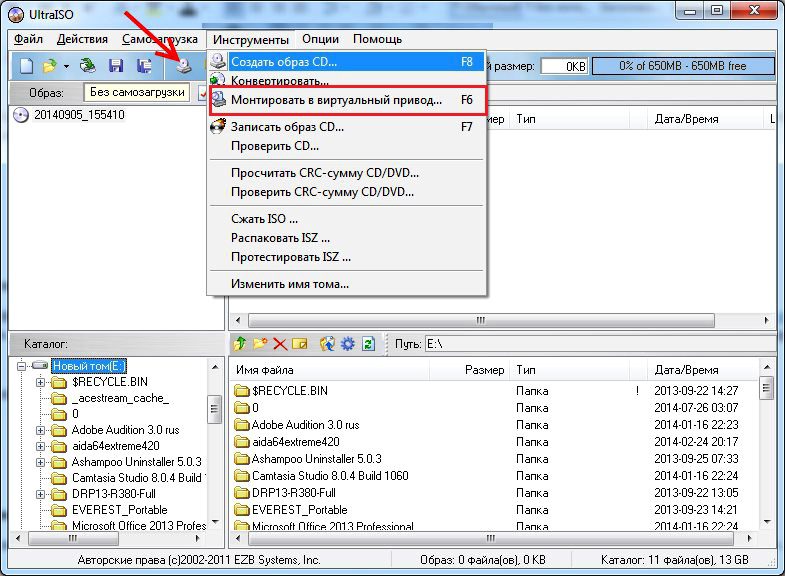Choose Распаковать ISZ ... menu entry

point(347,238)
